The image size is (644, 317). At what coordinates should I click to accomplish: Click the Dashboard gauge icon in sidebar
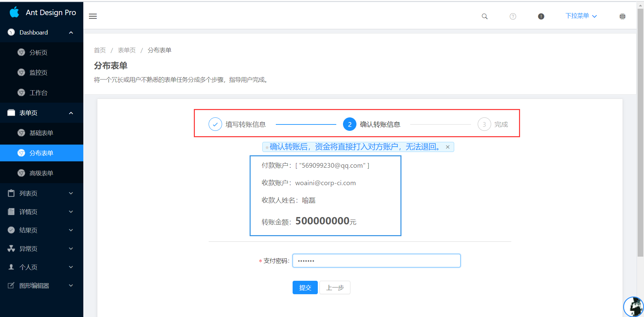pyautogui.click(x=11, y=32)
